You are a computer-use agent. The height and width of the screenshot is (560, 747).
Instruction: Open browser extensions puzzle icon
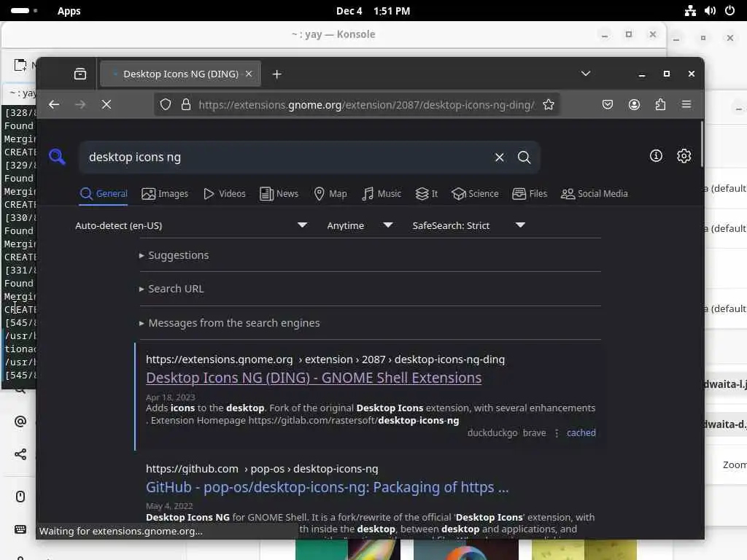pyautogui.click(x=660, y=104)
